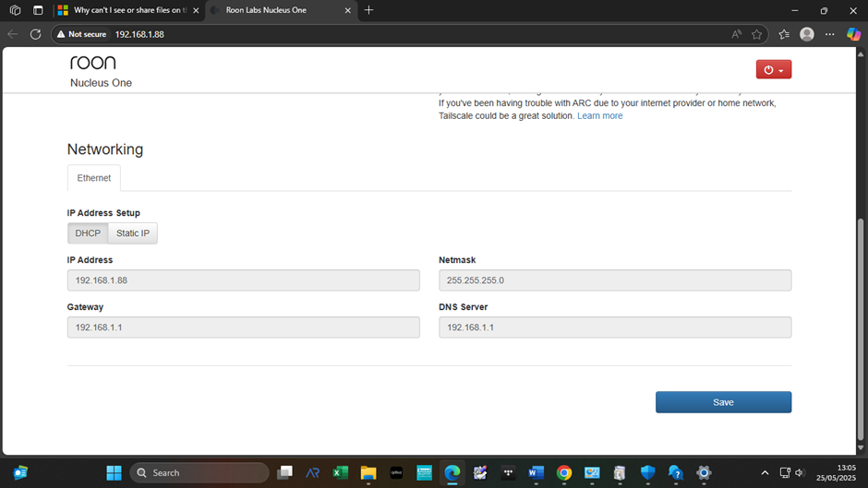Close the 'Why can't I see' browser tab
Viewport: 868px width, 488px height.
[x=196, y=10]
